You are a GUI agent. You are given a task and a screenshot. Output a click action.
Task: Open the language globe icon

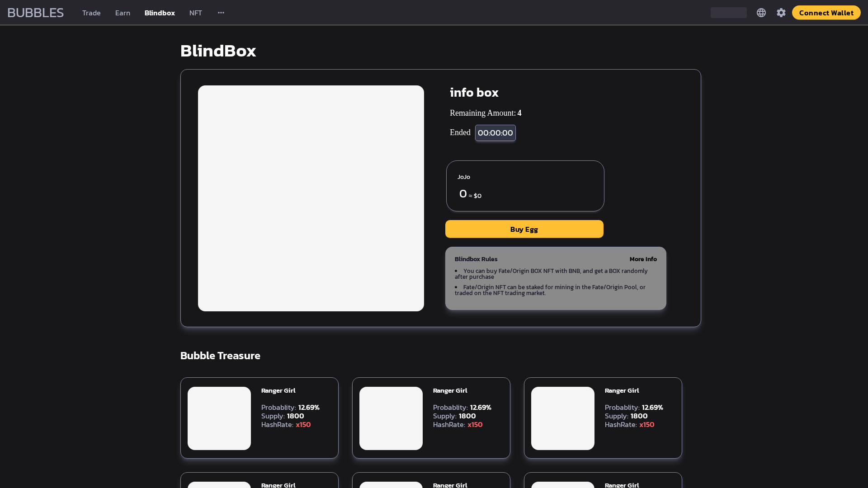[761, 13]
